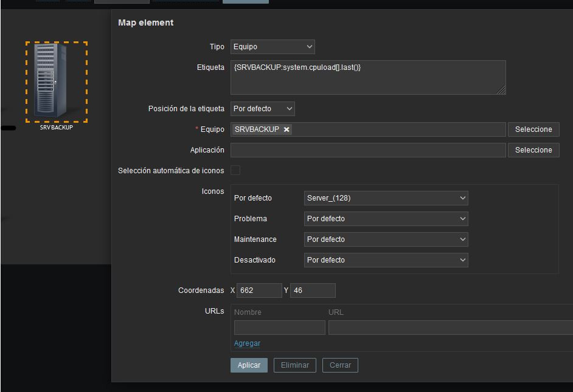
Task: Click Seleccione button next to Aplicación
Action: coord(533,150)
